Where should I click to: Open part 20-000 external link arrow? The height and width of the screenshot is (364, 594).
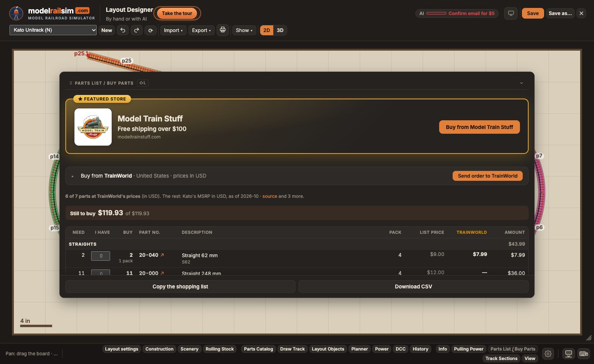pos(162,273)
